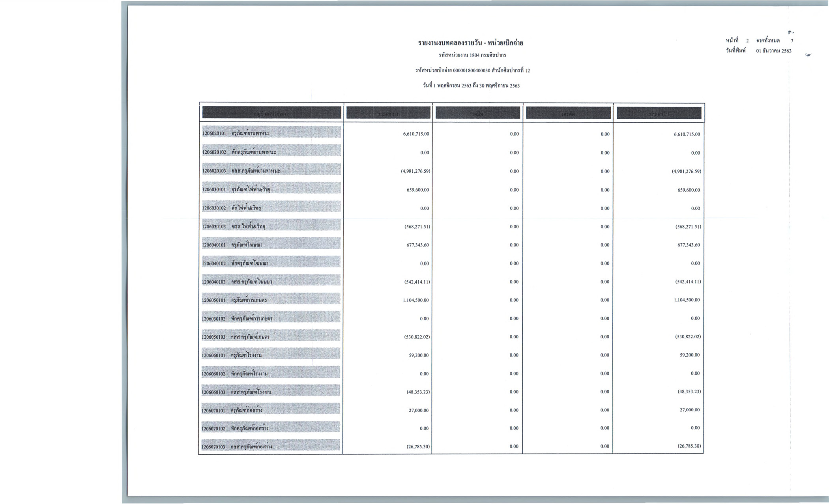Select account row 1206040101

point(271,245)
